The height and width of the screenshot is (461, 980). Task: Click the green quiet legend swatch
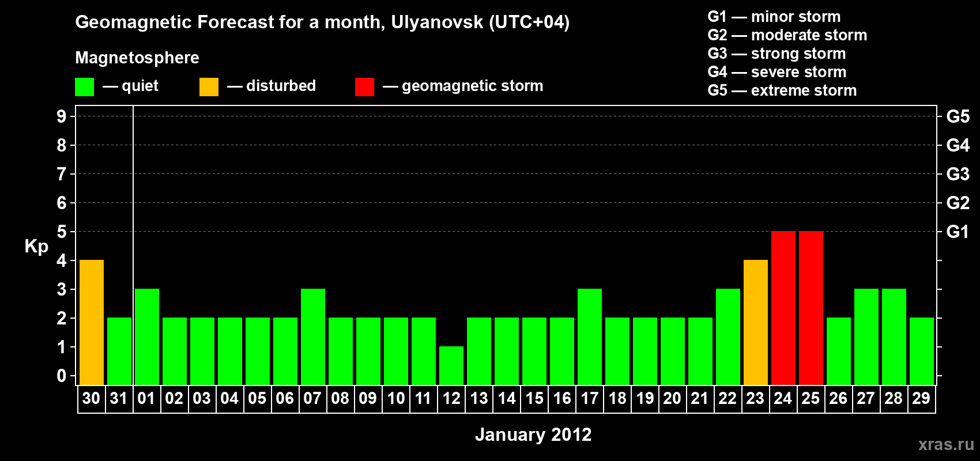coord(84,87)
